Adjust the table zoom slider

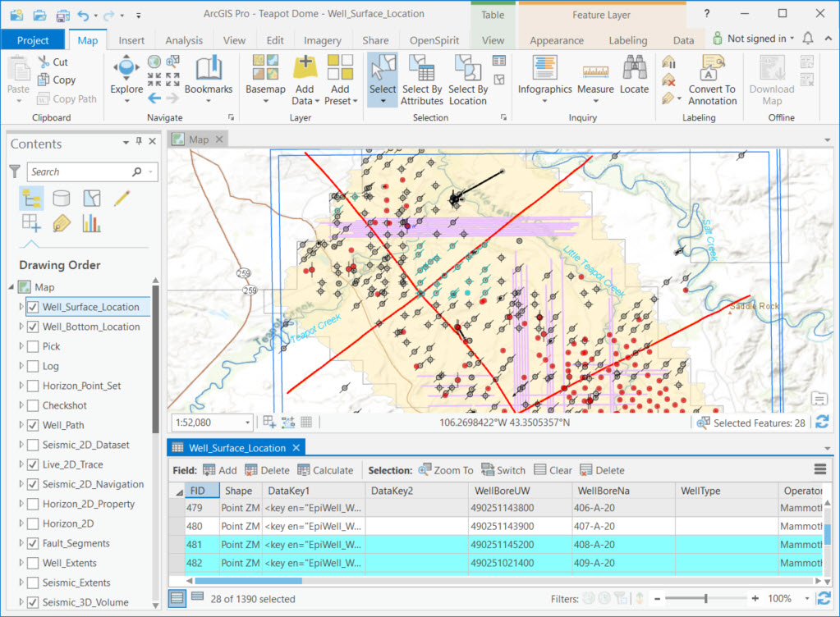705,599
